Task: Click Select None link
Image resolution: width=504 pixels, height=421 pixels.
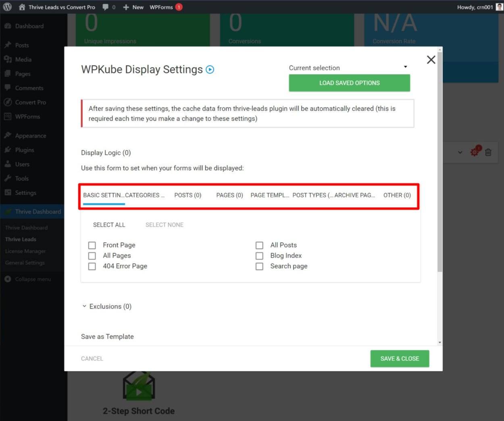Action: [164, 225]
